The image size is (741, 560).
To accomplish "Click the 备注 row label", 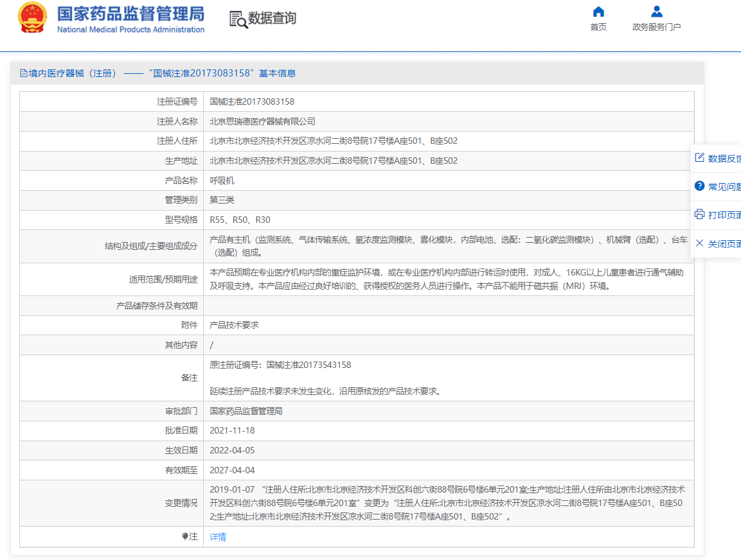I will coord(190,378).
